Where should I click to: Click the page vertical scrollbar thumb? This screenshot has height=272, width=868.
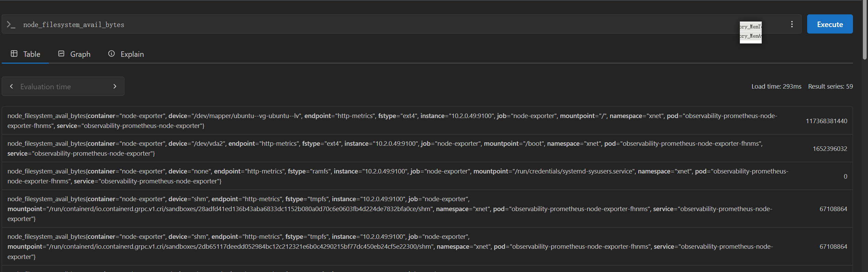tap(865, 30)
